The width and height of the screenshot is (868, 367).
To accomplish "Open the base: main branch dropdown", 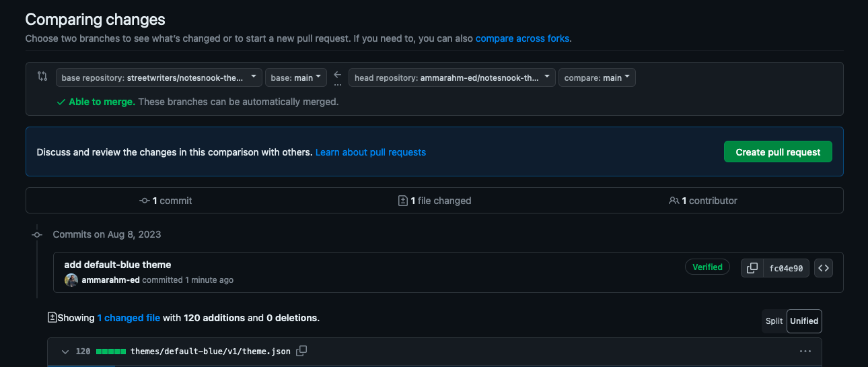I will [x=296, y=77].
